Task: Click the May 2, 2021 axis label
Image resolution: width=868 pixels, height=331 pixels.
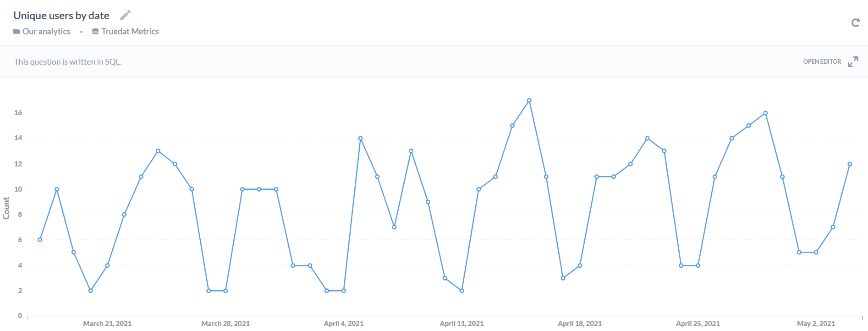Action: (x=816, y=324)
